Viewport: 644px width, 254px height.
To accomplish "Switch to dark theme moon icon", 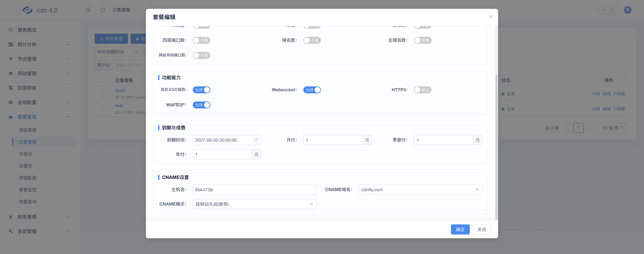I will tap(613, 10).
